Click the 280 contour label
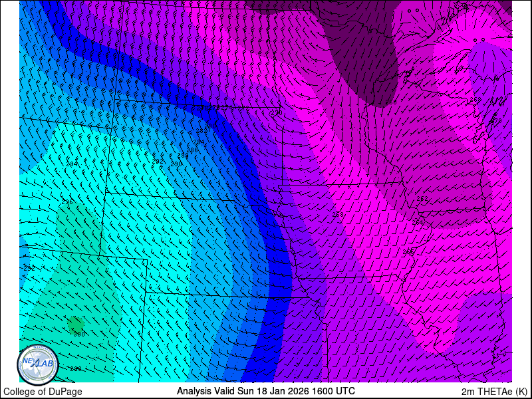Screen dimensions: 532x399 pyautogui.click(x=210, y=126)
